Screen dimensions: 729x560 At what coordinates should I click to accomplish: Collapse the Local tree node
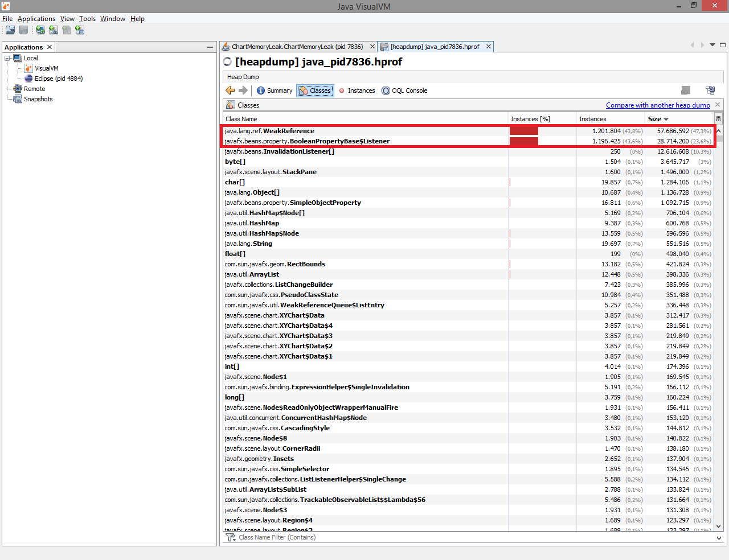pos(7,58)
